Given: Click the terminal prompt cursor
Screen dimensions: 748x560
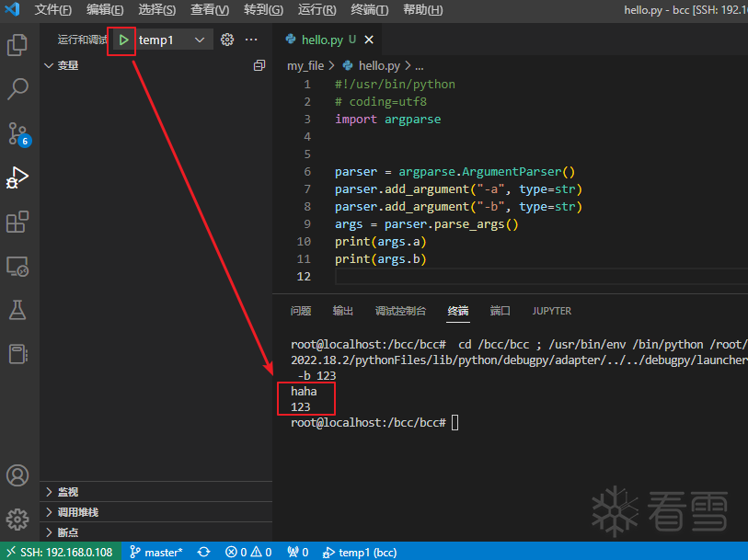Looking at the screenshot, I should (455, 423).
